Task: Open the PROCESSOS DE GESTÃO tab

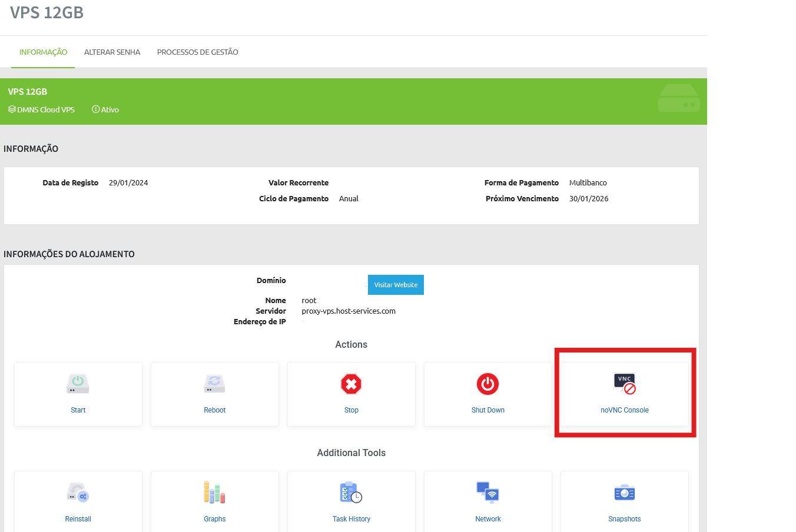Action: point(197,52)
